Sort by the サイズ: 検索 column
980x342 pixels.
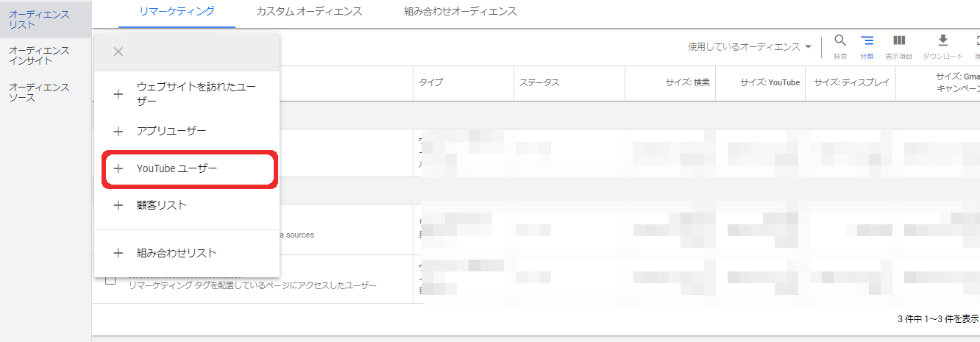687,82
